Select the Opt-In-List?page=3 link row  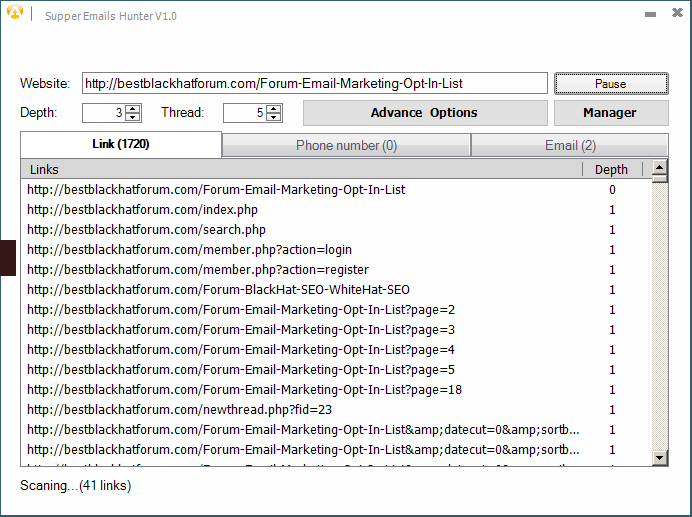coord(336,330)
